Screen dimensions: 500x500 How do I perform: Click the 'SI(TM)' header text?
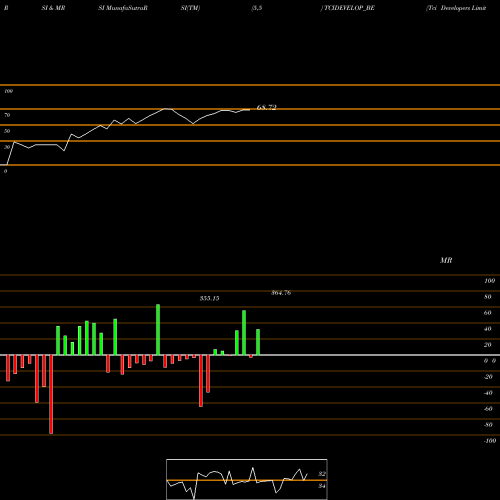click(x=190, y=8)
